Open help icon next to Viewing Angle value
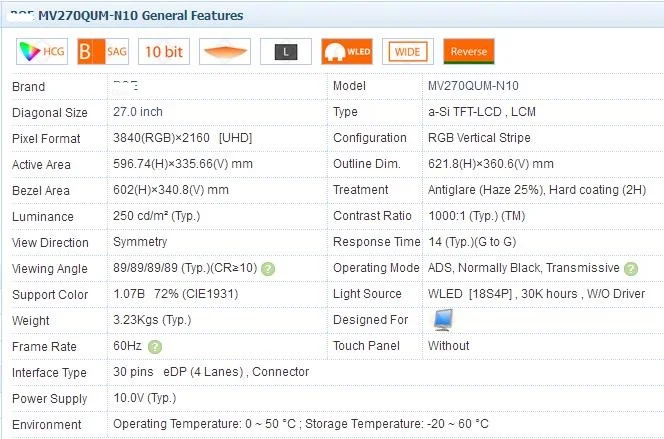 [268, 269]
